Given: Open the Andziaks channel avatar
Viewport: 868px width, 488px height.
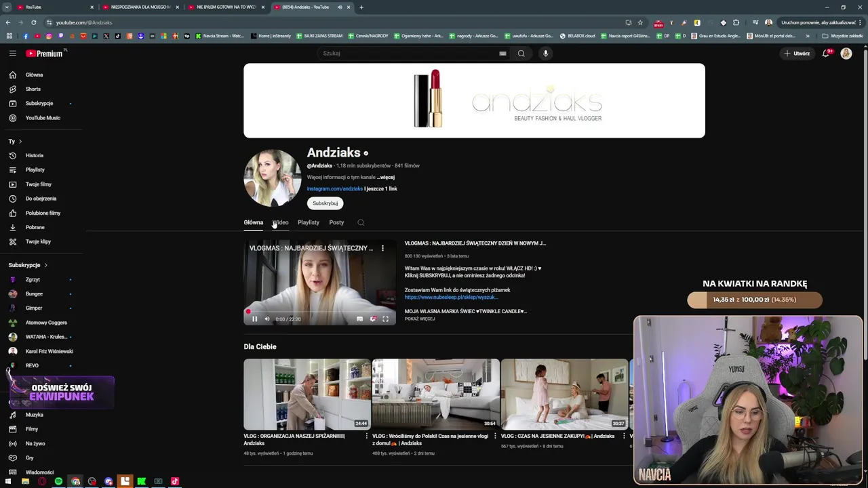Looking at the screenshot, I should (273, 178).
